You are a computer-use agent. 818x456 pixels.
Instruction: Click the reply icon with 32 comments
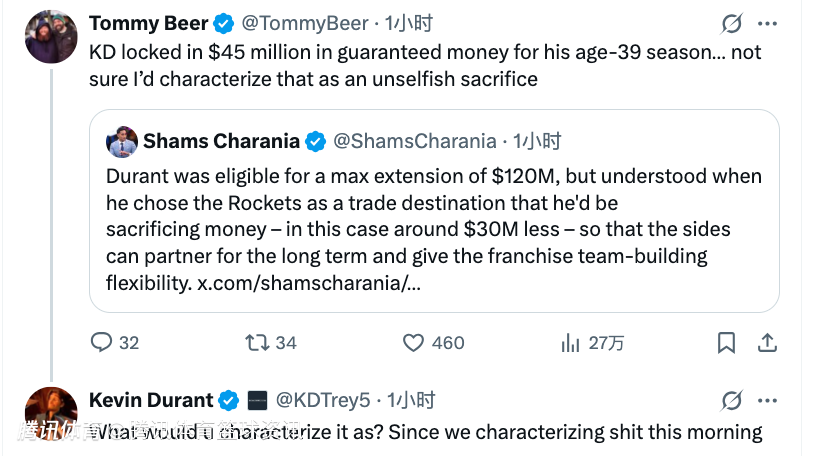tap(102, 343)
